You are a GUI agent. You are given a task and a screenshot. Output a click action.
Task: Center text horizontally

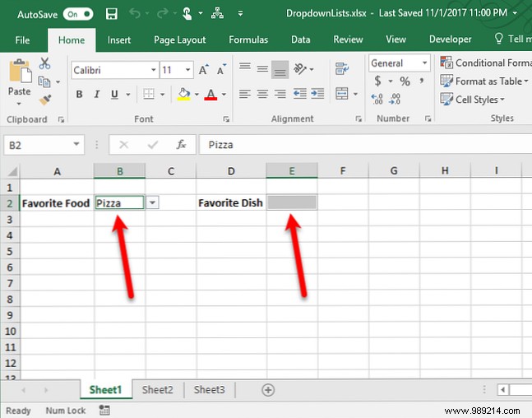click(x=262, y=93)
